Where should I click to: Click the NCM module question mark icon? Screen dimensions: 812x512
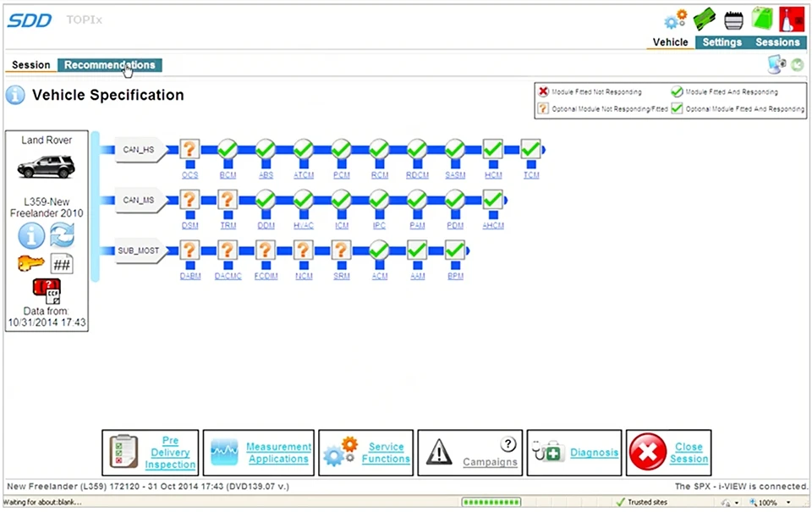[304, 250]
